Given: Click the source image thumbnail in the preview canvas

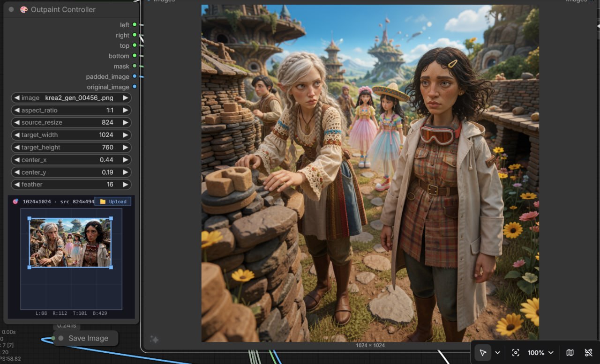Looking at the screenshot, I should pos(70,243).
